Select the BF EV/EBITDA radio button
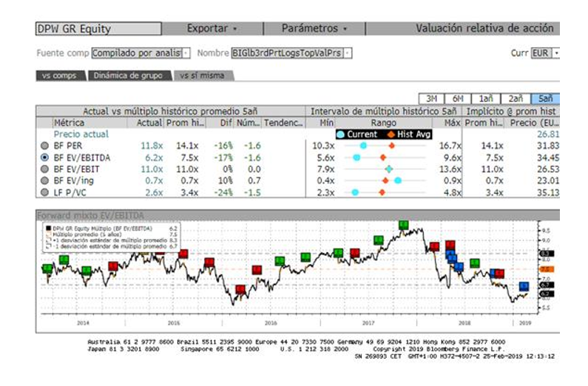Image resolution: width=588 pixels, height=386 pixels. click(44, 158)
